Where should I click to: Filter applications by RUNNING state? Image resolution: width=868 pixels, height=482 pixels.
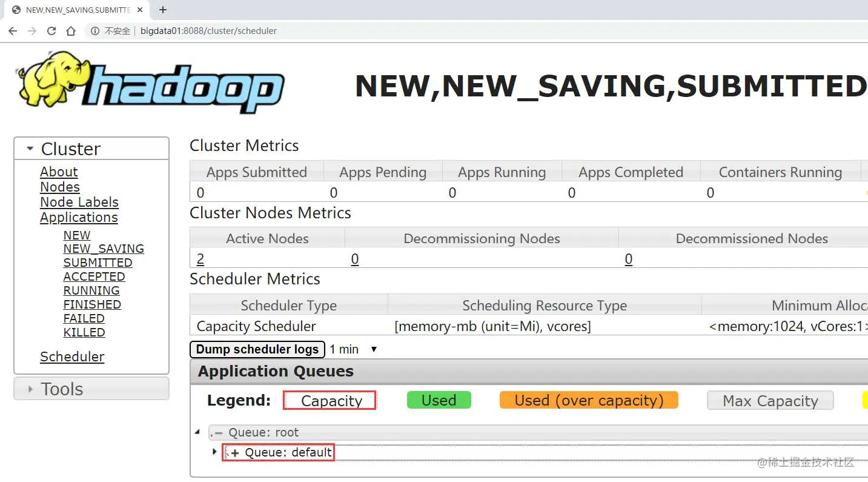(x=91, y=291)
